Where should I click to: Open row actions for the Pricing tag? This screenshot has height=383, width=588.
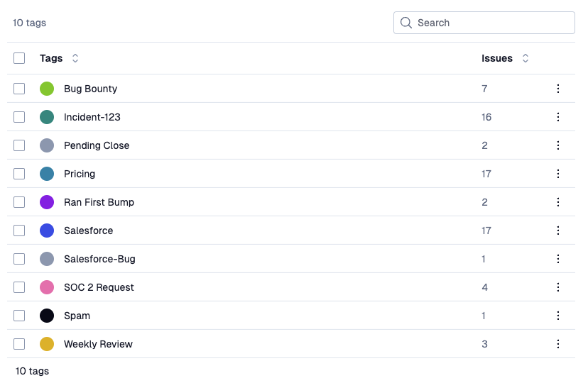point(558,174)
